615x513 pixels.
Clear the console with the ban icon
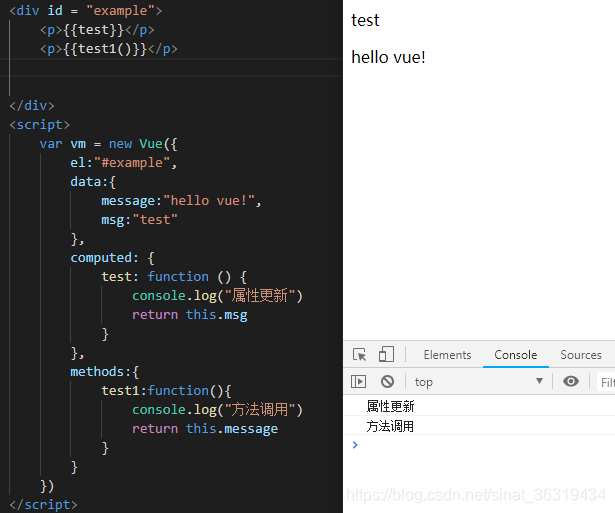point(387,382)
